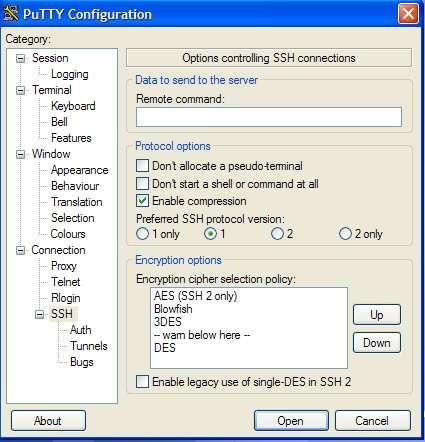Select the DES cipher entry
425x442 pixels.
point(165,348)
